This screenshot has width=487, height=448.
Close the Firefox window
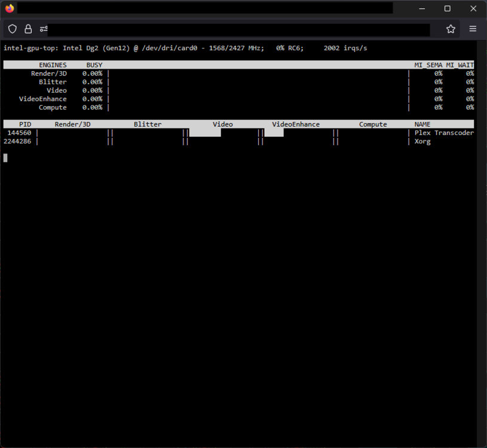point(473,9)
